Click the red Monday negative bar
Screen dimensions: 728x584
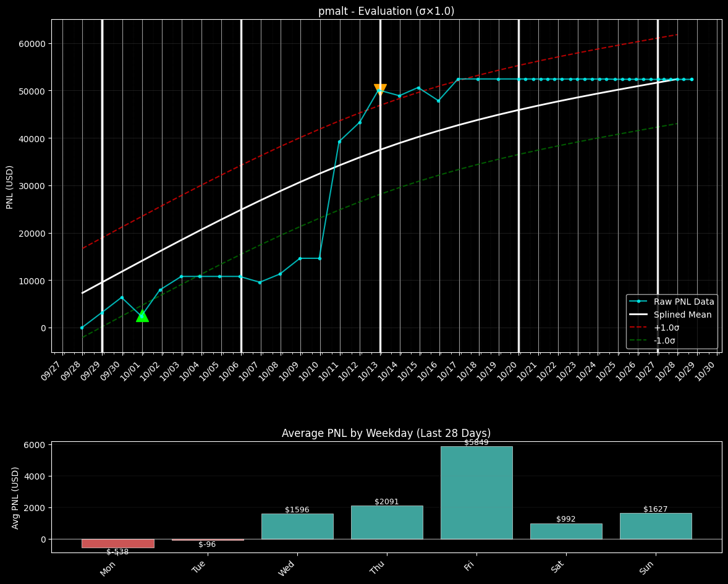(x=118, y=543)
